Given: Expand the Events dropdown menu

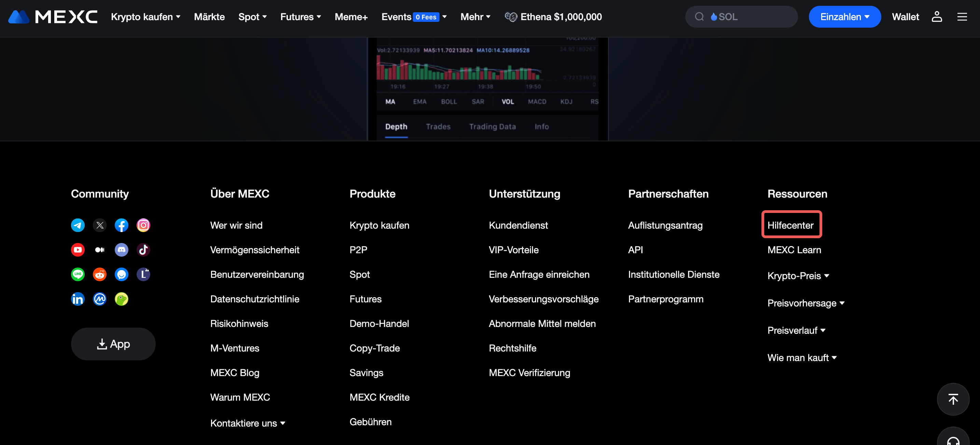Looking at the screenshot, I should tap(414, 17).
